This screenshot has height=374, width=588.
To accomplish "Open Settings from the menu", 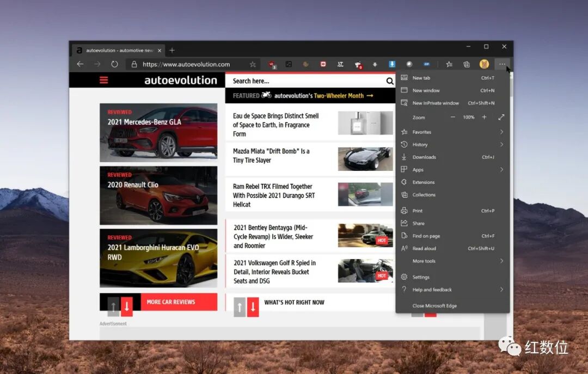I will 452,277.
